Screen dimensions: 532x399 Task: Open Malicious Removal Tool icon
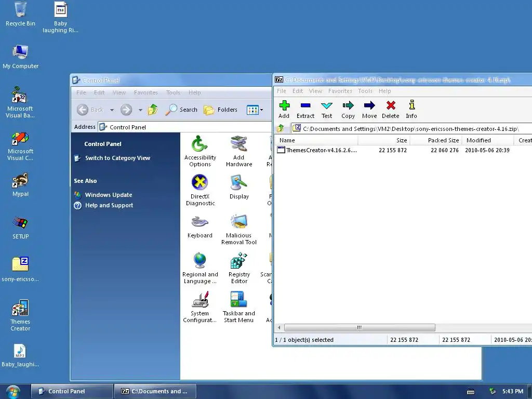click(x=239, y=229)
